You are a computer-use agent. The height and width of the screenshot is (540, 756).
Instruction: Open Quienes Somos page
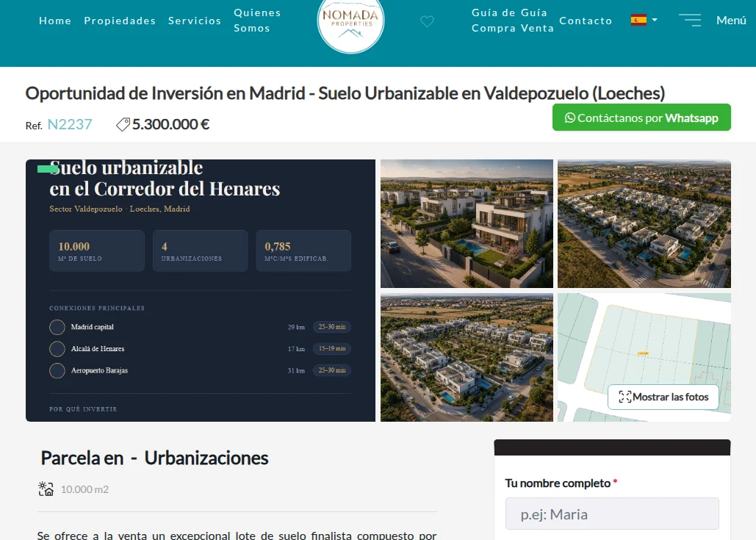257,21
